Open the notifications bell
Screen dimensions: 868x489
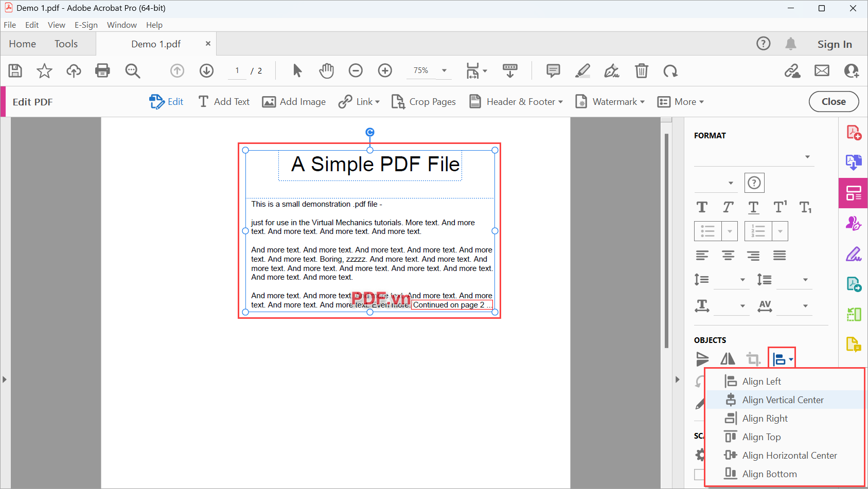pos(791,44)
